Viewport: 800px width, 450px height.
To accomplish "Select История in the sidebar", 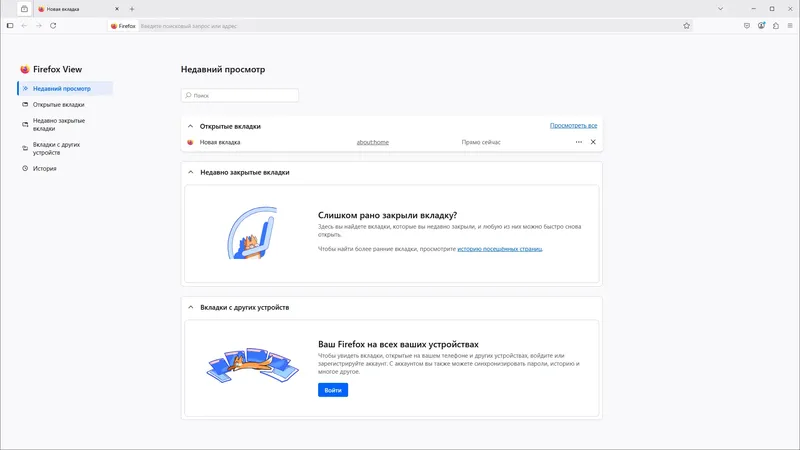I will click(44, 168).
